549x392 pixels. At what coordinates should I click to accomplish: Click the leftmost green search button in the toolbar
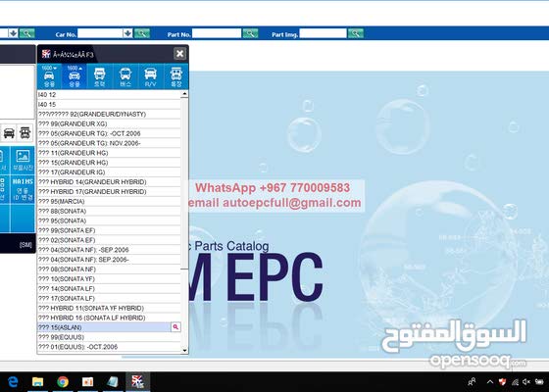click(27, 33)
